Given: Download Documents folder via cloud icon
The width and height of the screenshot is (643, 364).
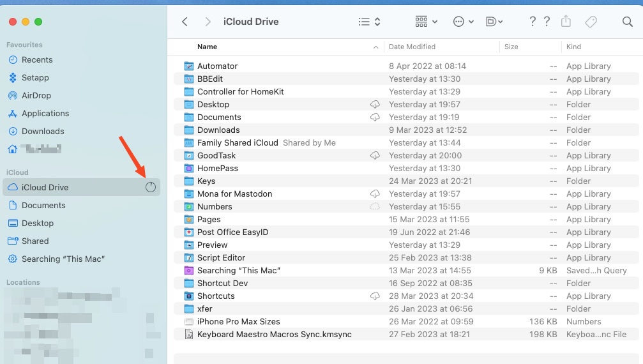Looking at the screenshot, I should [375, 118].
